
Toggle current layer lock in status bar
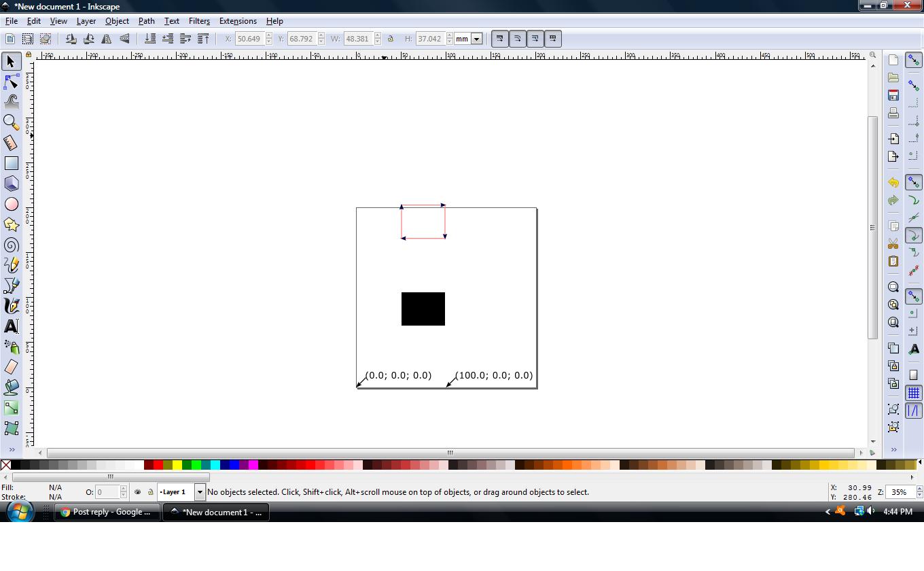150,492
